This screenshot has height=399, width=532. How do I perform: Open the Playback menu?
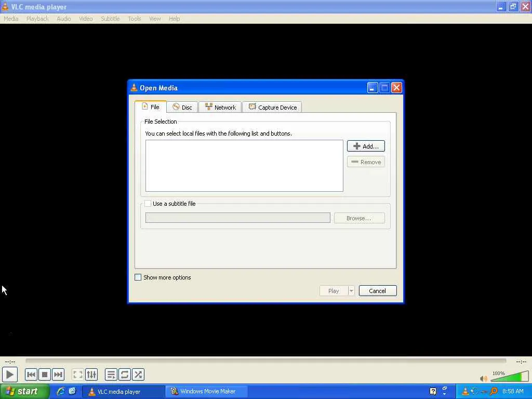coord(37,19)
